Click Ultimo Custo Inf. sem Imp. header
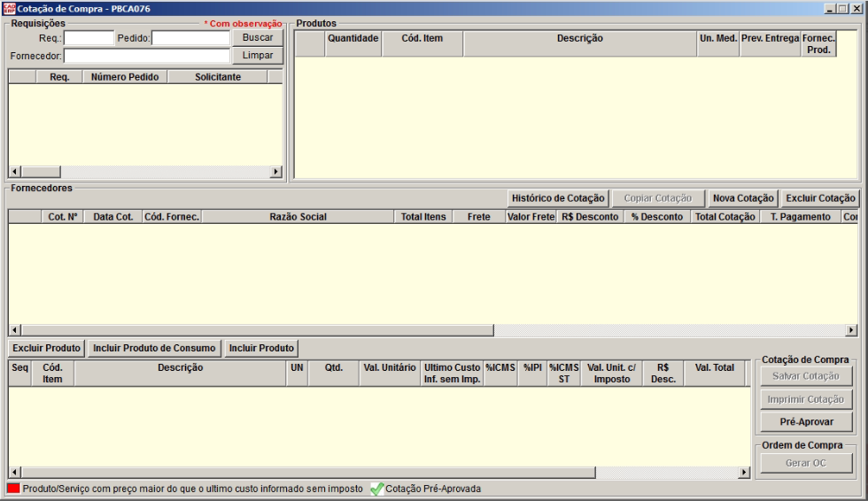The height and width of the screenshot is (501, 868). coord(453,374)
